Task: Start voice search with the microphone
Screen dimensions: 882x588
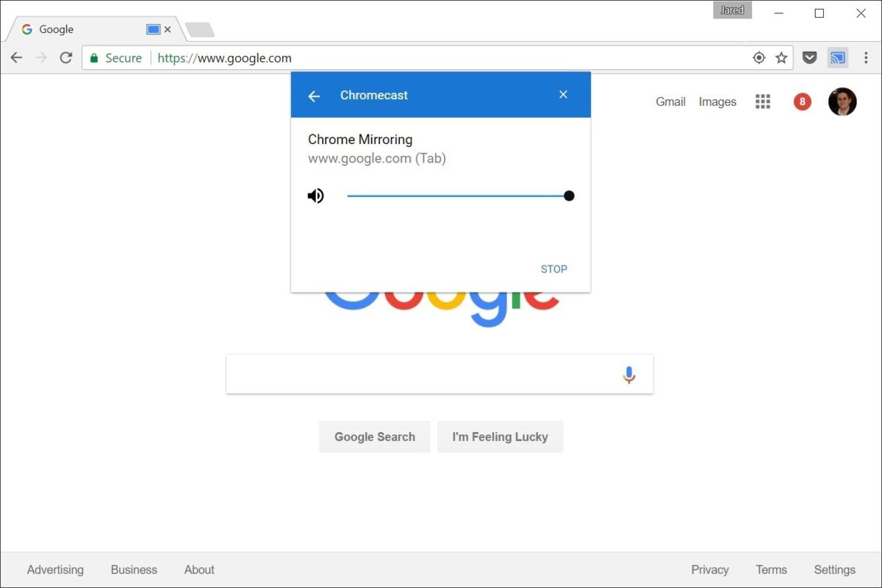Action: [x=628, y=375]
